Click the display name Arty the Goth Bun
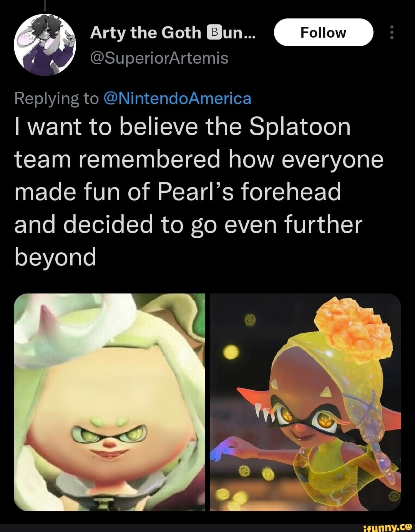This screenshot has width=415, height=532. 146,33
